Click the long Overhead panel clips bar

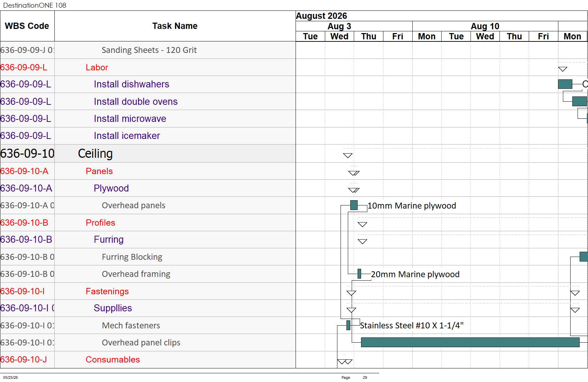click(x=470, y=342)
